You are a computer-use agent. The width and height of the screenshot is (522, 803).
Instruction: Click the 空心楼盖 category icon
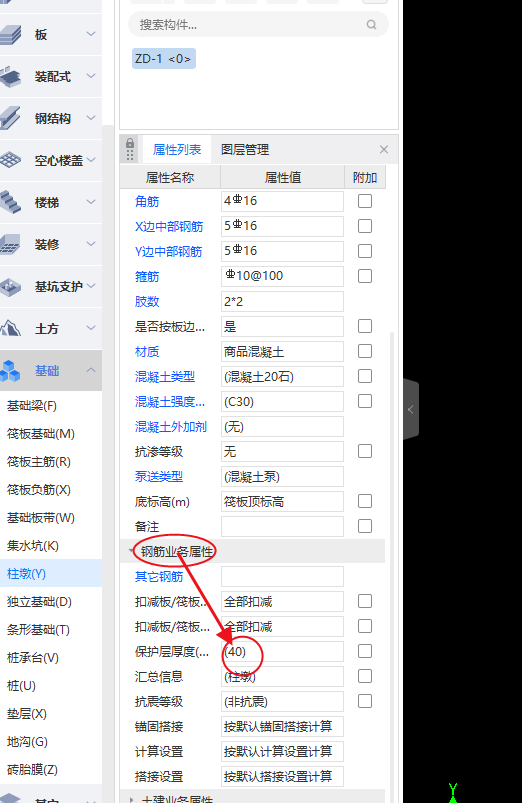click(x=11, y=160)
